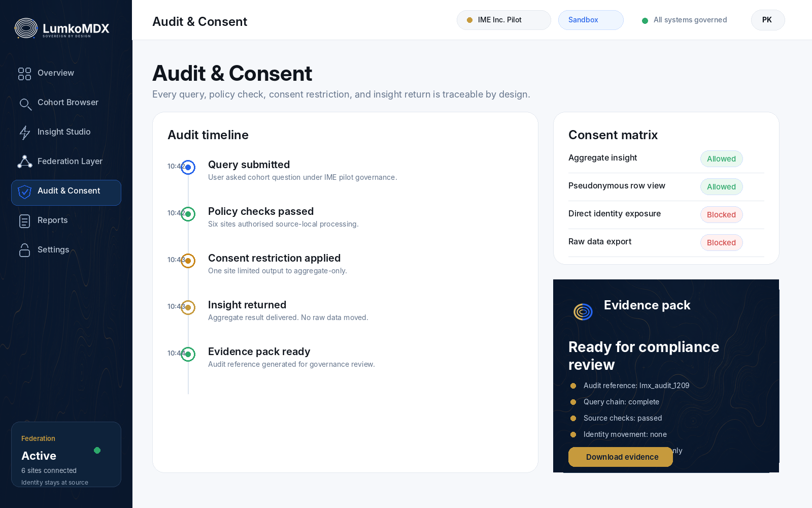The image size is (812, 508).
Task: Download evidence pack
Action: point(621,457)
